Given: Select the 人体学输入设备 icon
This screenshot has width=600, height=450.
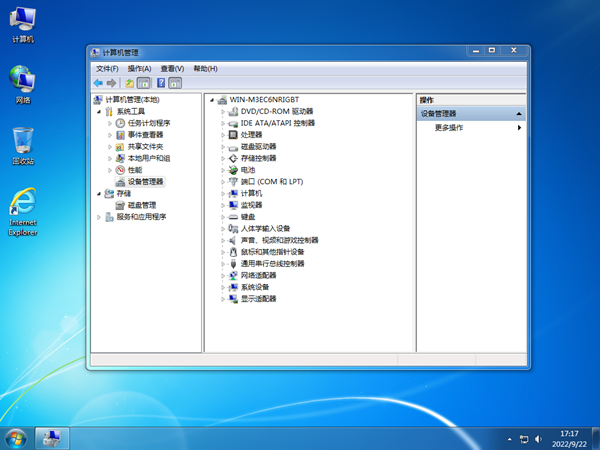Looking at the screenshot, I should (x=233, y=228).
